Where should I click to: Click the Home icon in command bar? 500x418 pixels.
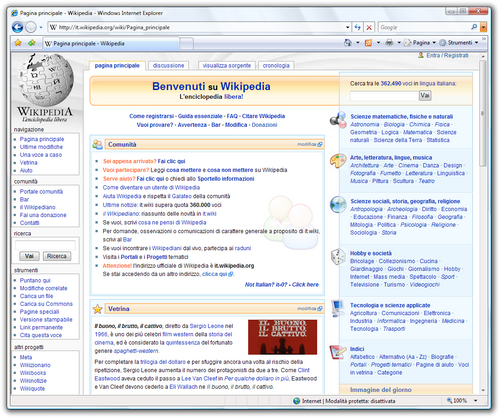coord(348,43)
